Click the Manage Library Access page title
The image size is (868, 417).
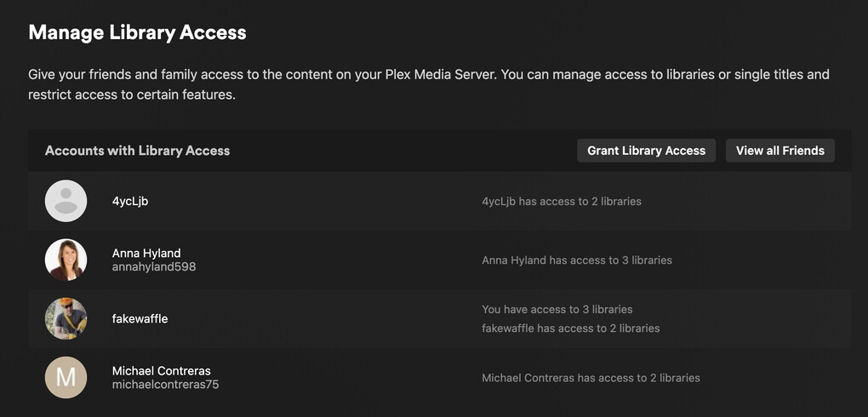tap(137, 33)
